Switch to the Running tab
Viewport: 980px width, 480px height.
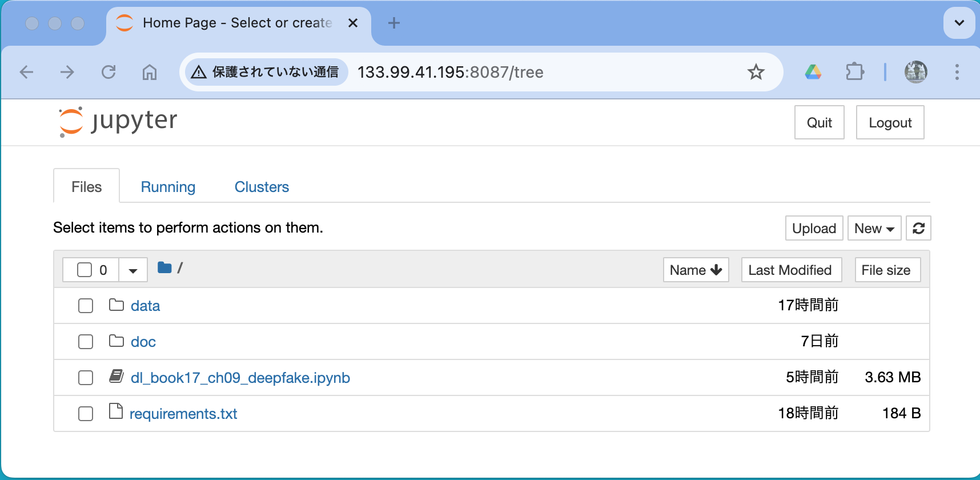tap(168, 187)
